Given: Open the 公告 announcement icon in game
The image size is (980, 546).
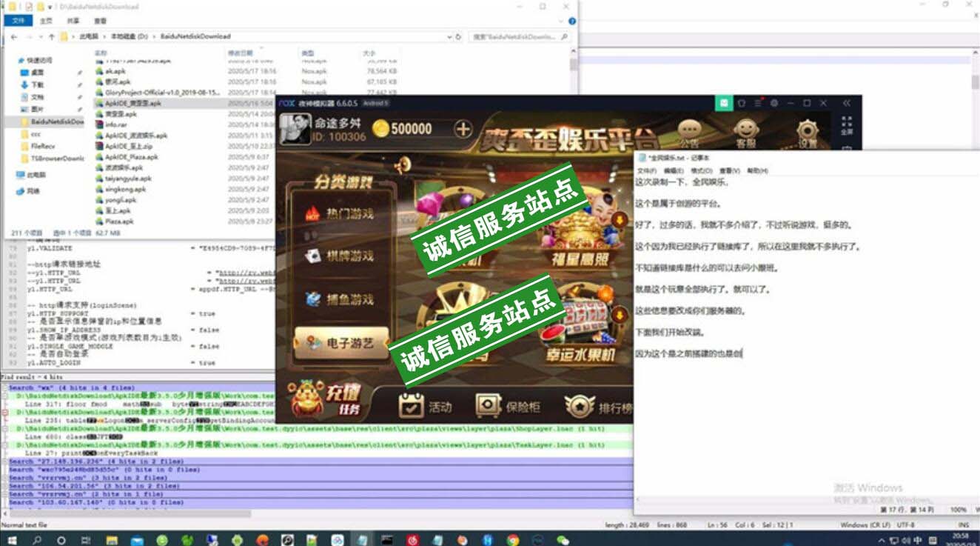Looking at the screenshot, I should coord(689,133).
